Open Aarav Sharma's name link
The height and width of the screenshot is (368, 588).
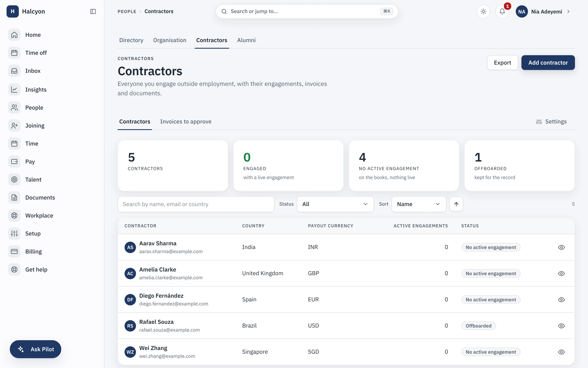(158, 243)
